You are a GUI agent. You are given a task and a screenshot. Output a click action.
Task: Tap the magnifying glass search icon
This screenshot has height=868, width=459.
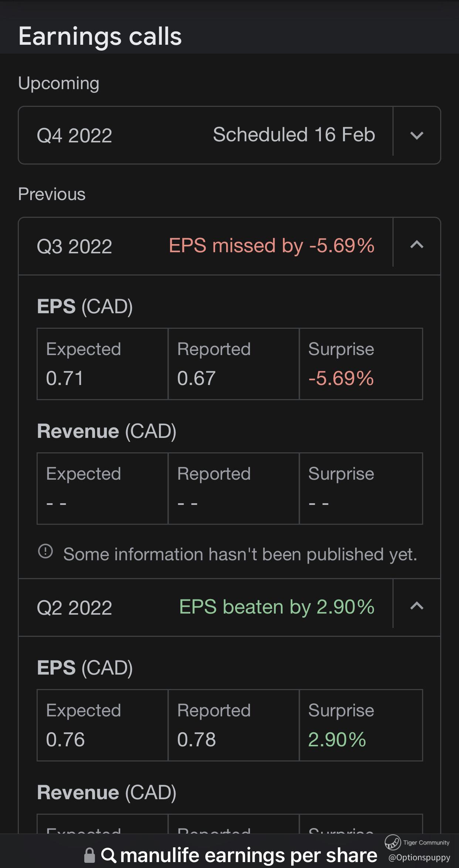(109, 855)
